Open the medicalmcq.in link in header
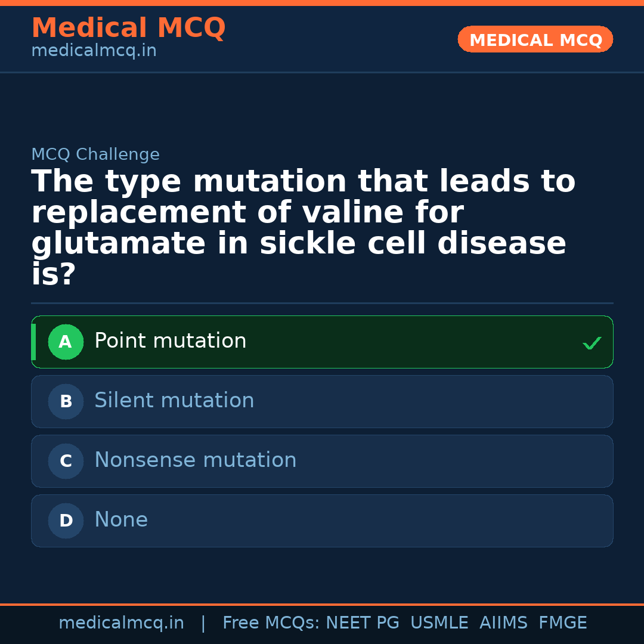 (x=94, y=51)
